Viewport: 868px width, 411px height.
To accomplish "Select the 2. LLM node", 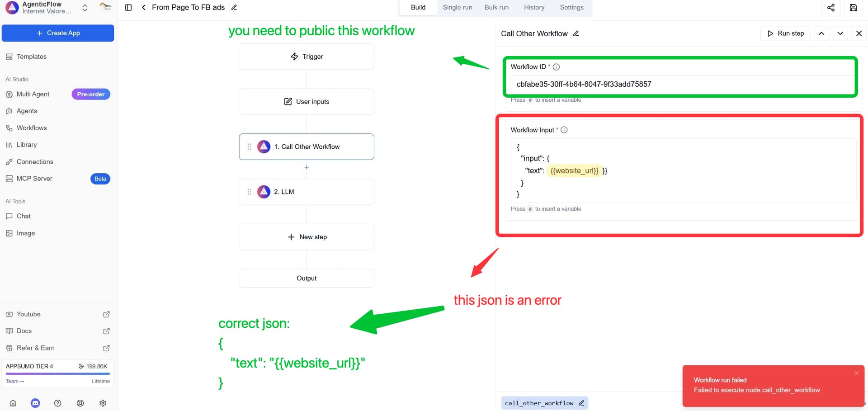I will coord(307,192).
